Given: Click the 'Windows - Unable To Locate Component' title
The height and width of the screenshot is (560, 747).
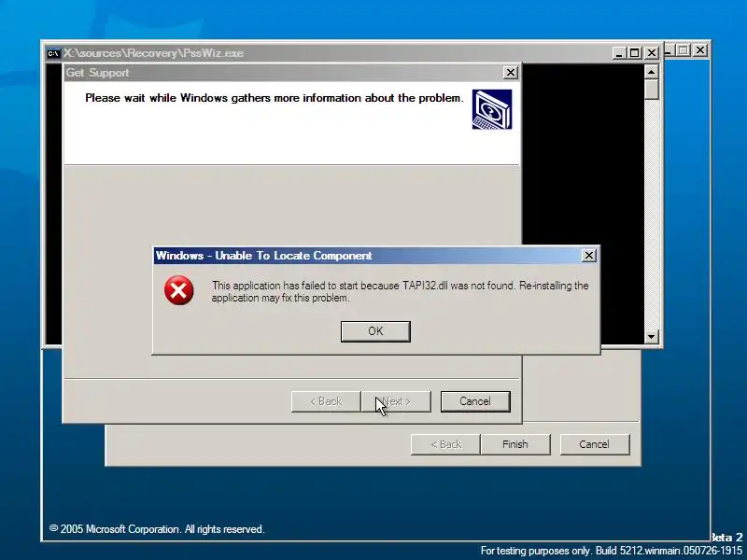Looking at the screenshot, I should (x=264, y=256).
